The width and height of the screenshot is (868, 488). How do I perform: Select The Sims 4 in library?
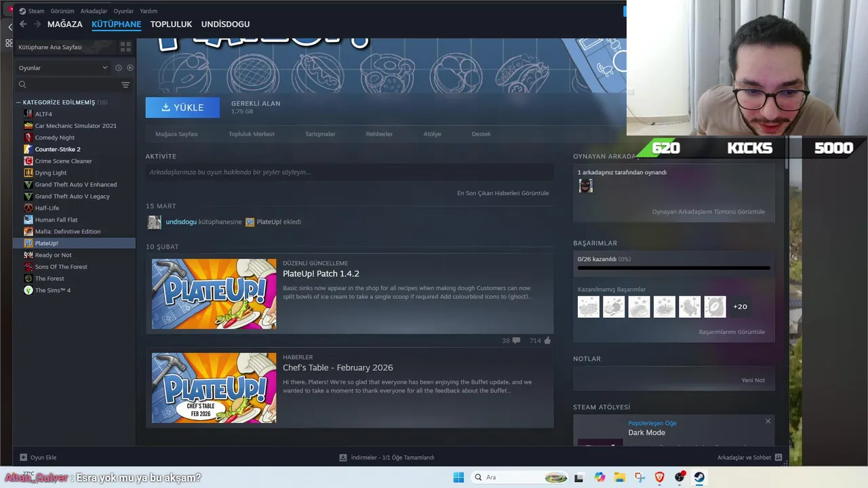(52, 290)
